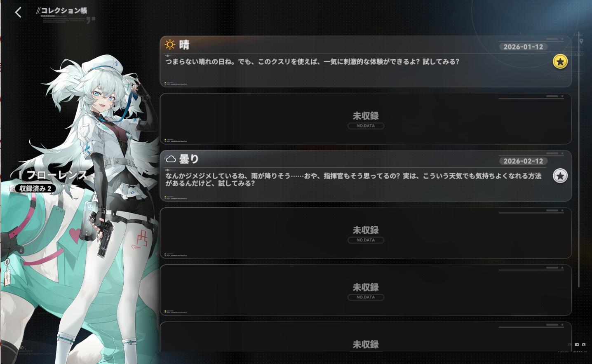This screenshot has width=592, height=364.
Task: Open the 曇り voice entry text
Action: click(353, 179)
